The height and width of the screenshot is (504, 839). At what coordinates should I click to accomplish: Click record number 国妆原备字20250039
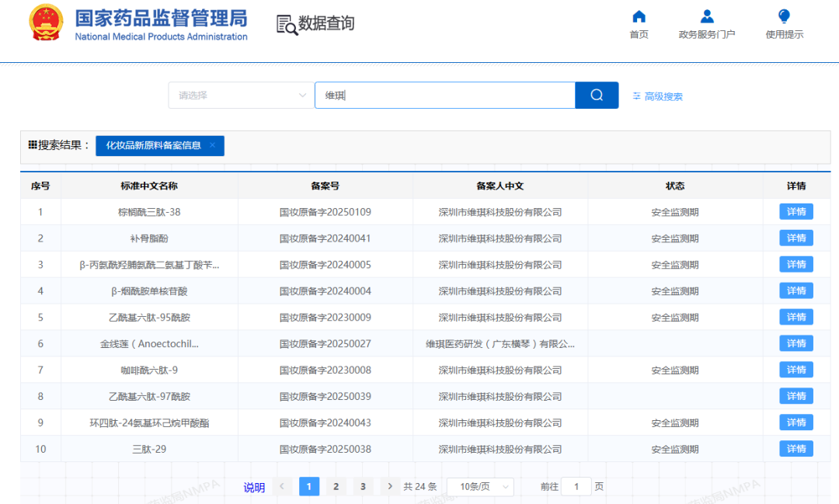point(325,397)
